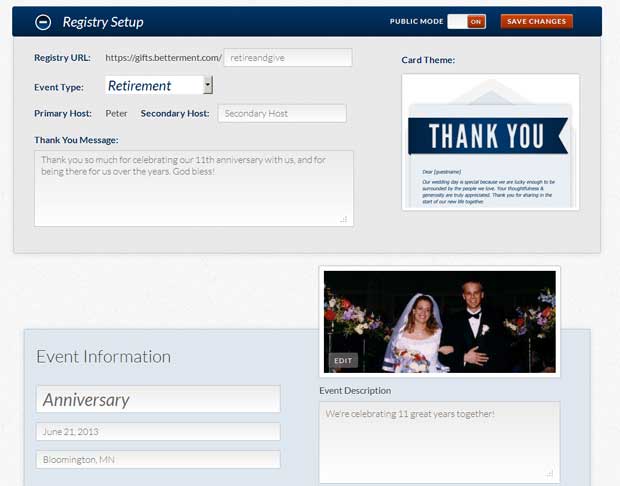
Task: Click the Event Type label
Action: (59, 87)
